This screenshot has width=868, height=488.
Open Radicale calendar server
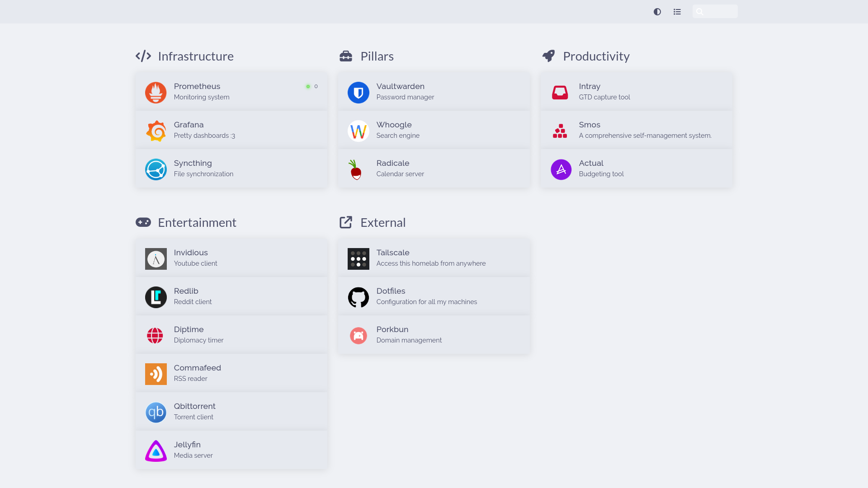(x=434, y=169)
